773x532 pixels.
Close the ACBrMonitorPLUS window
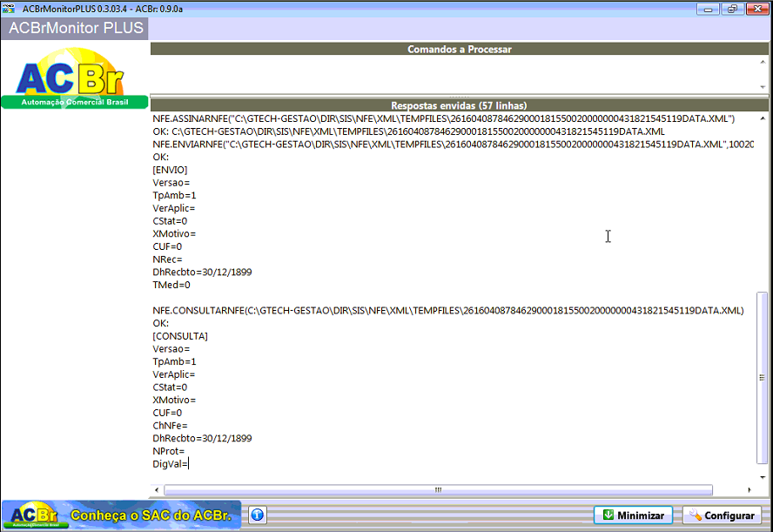[x=757, y=9]
